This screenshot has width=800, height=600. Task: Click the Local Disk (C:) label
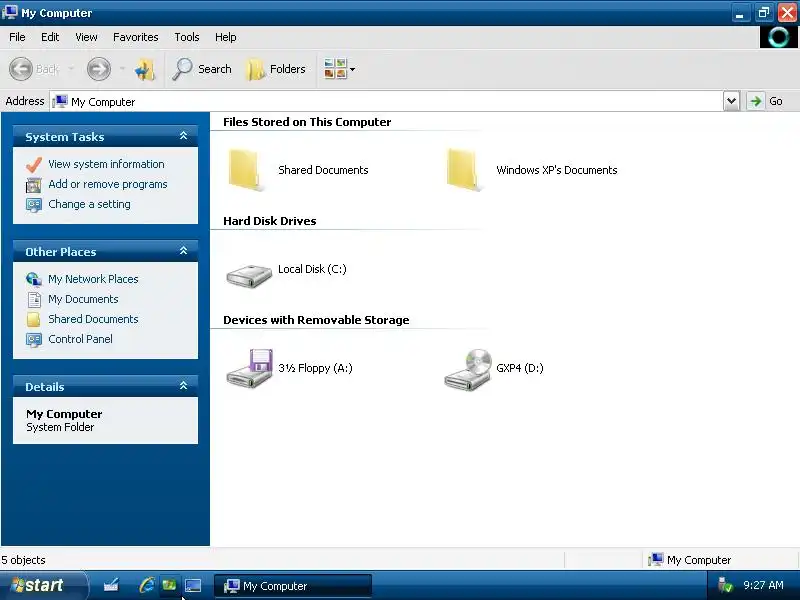coord(312,269)
